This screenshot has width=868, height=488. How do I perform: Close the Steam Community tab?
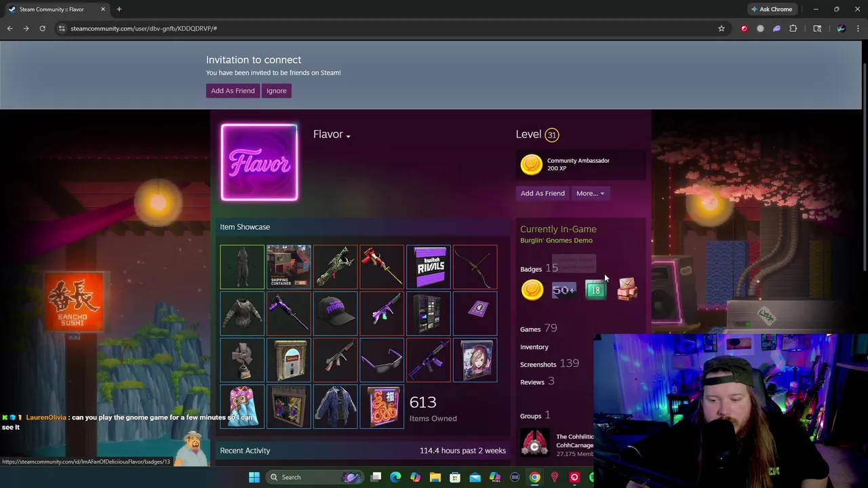point(103,9)
